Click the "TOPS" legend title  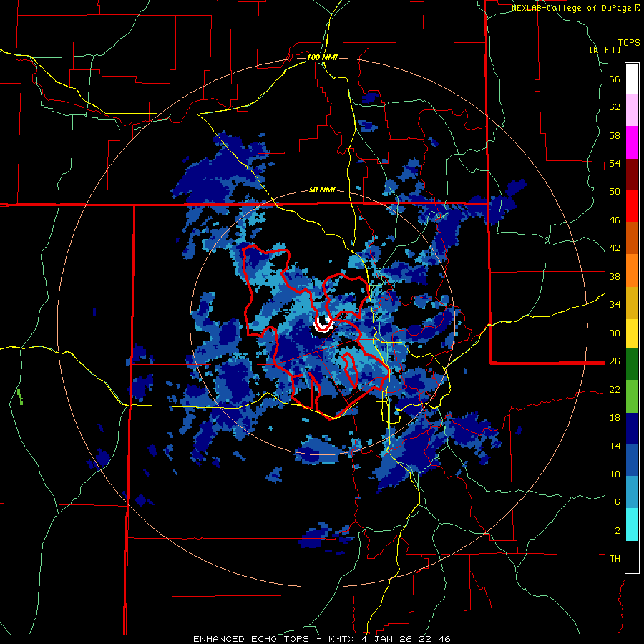(629, 42)
